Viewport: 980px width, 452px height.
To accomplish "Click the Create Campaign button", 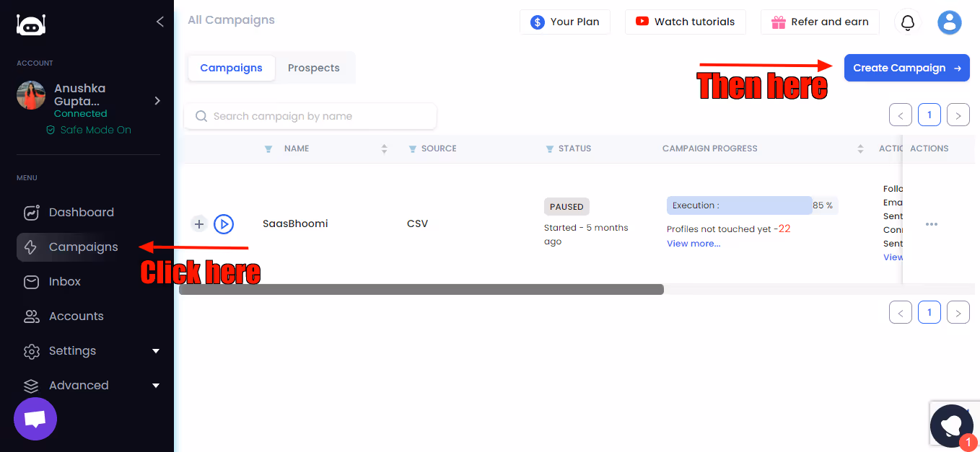I will click(x=906, y=67).
